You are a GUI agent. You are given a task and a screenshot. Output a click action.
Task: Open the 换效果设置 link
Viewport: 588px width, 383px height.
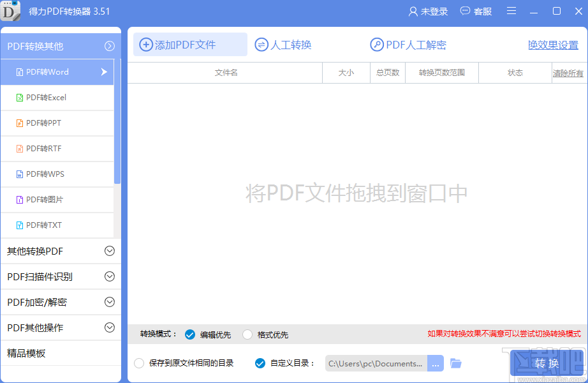pos(553,45)
